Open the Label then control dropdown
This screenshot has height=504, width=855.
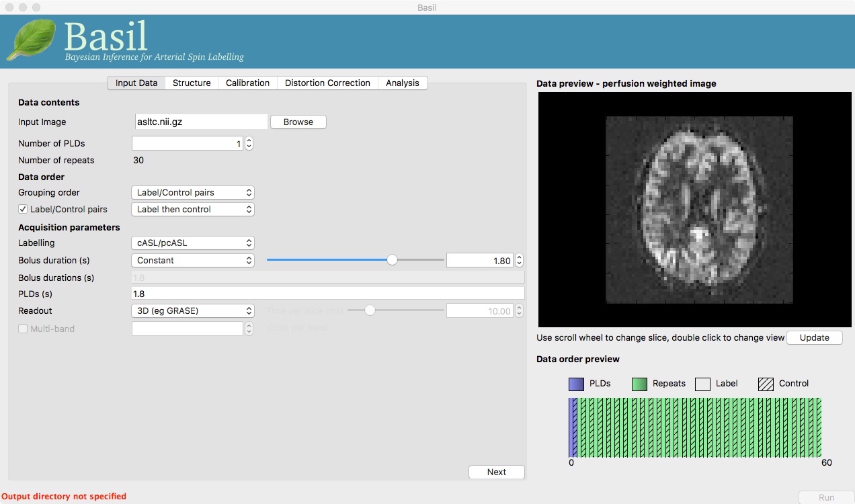tap(193, 209)
